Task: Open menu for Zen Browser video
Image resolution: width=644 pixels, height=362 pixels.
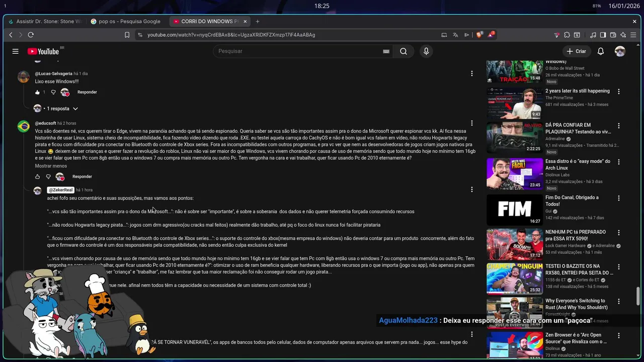Action: tap(619, 335)
